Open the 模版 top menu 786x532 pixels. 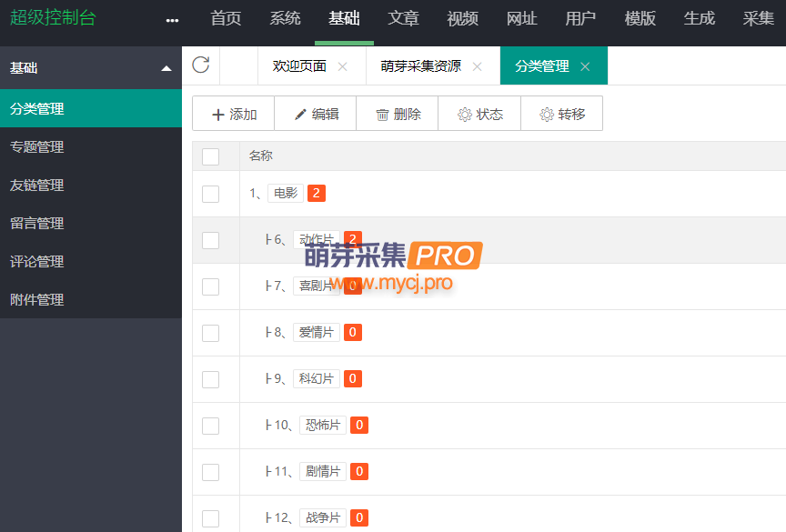(640, 18)
